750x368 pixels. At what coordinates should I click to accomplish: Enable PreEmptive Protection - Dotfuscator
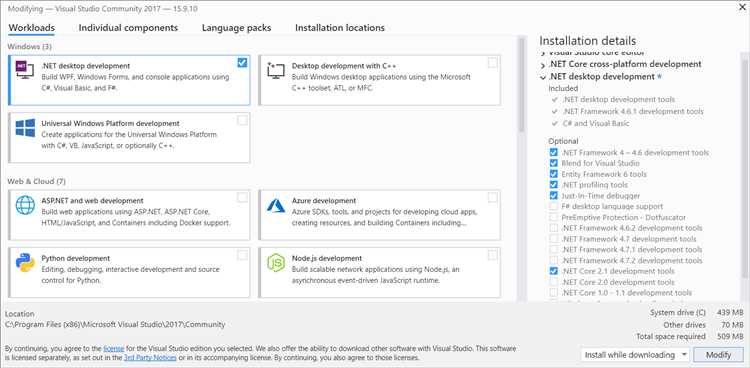(553, 217)
